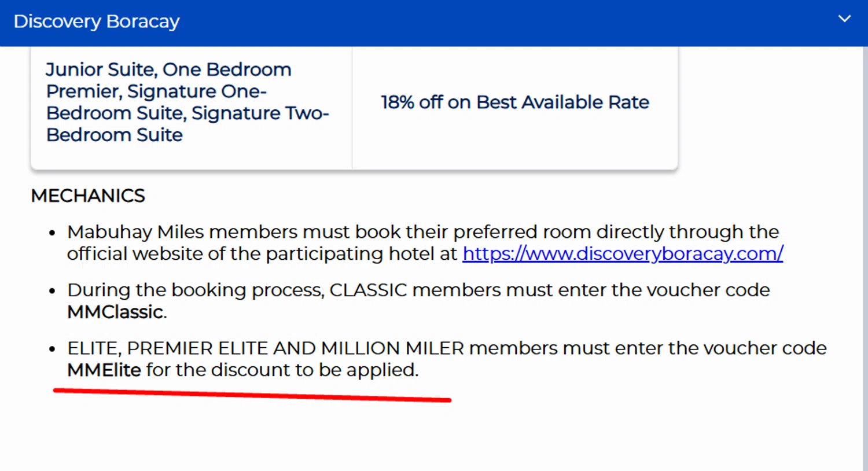The height and width of the screenshot is (471, 868).
Task: Click the first bullet point marker
Action: (52, 233)
